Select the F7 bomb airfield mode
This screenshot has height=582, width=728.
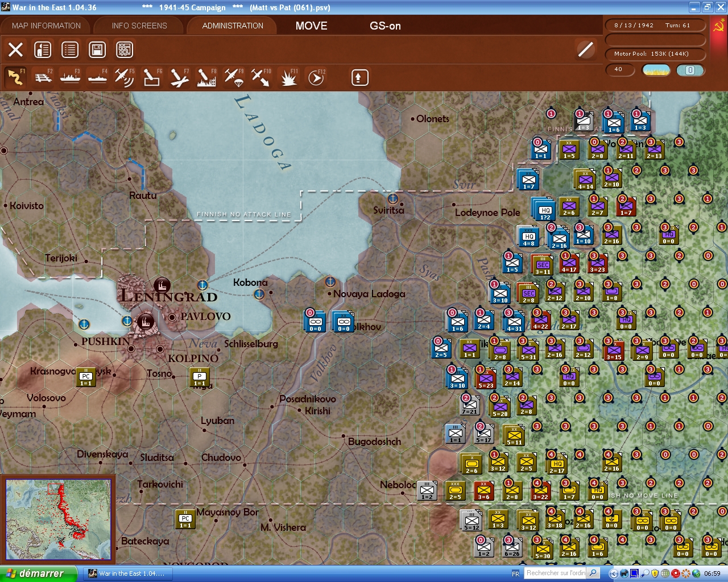(x=179, y=77)
